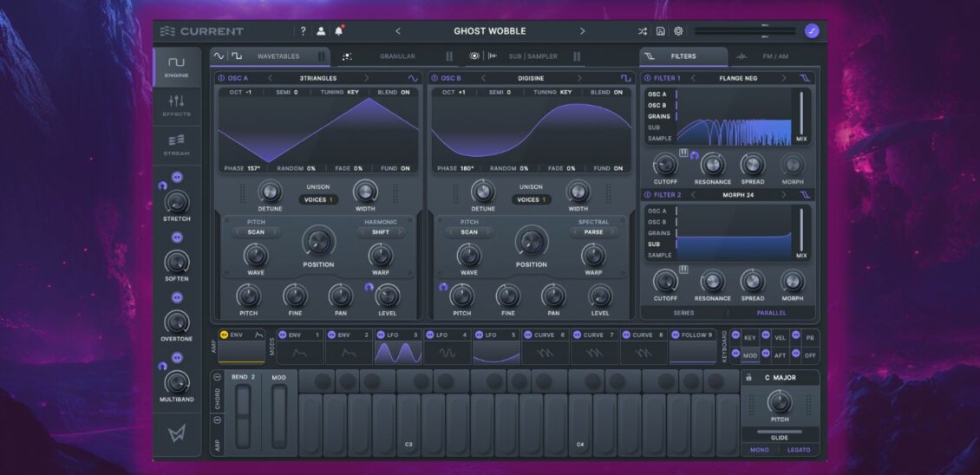The width and height of the screenshot is (980, 475).
Task: Click the modulation icon above Stretch knob
Action: (x=177, y=177)
